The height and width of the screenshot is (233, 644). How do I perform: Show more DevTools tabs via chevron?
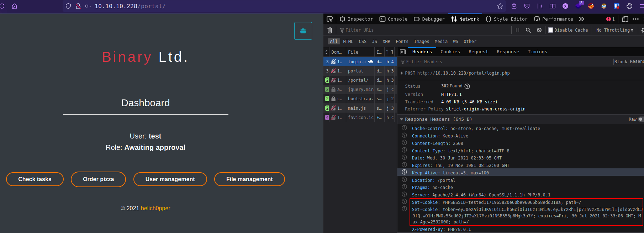pyautogui.click(x=581, y=19)
